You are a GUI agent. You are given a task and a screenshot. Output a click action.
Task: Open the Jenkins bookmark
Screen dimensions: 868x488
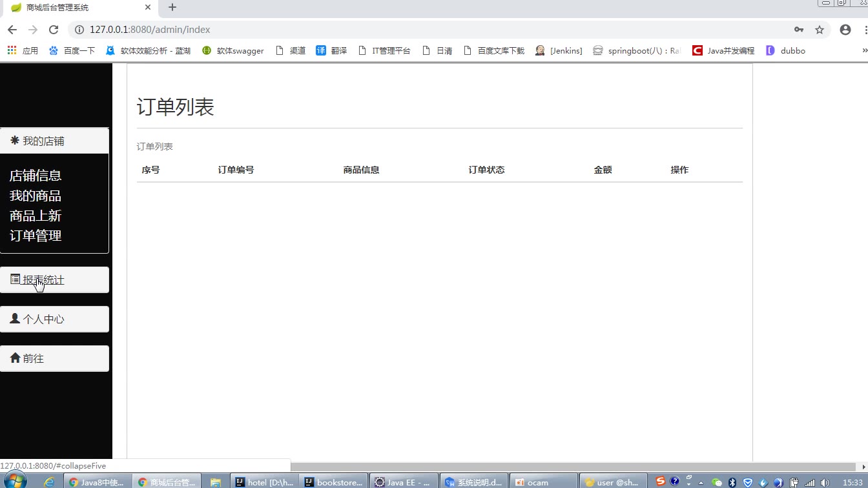tap(559, 50)
